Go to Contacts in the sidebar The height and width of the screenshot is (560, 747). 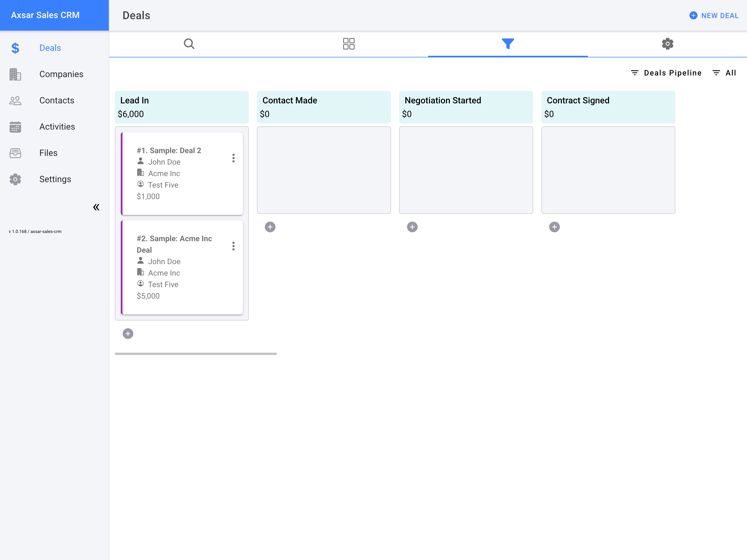(56, 101)
